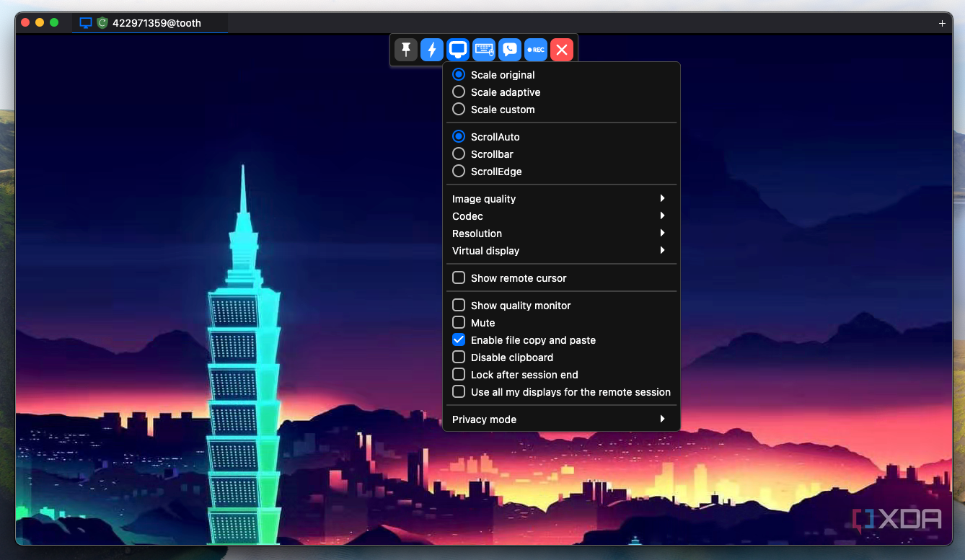Screen dimensions: 965x560
Task: Disconnect session using red X toolbar icon
Action: click(562, 50)
